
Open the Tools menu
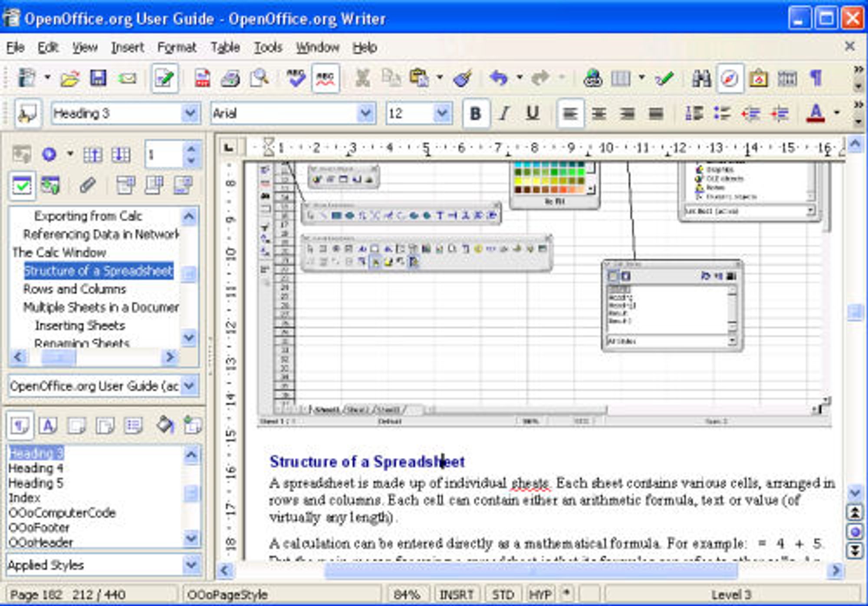268,47
